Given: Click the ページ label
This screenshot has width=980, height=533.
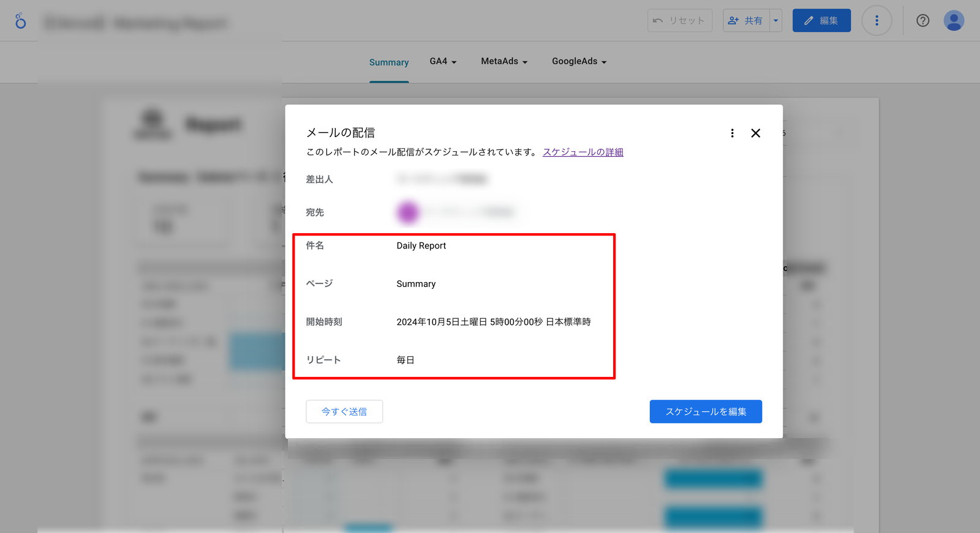Looking at the screenshot, I should [319, 284].
